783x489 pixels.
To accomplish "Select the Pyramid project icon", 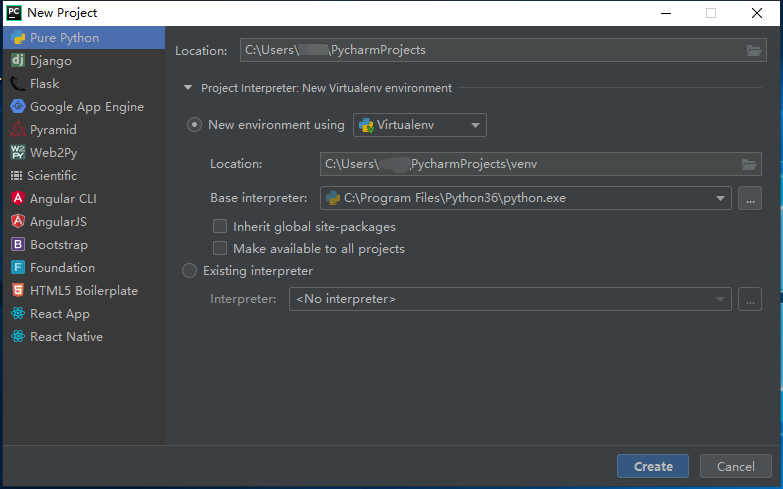I will pos(18,130).
